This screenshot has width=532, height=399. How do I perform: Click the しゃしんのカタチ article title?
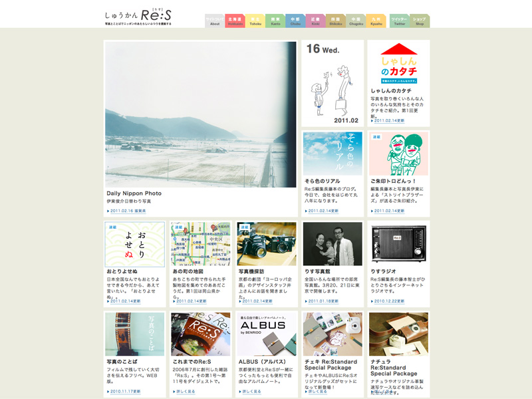(x=391, y=91)
